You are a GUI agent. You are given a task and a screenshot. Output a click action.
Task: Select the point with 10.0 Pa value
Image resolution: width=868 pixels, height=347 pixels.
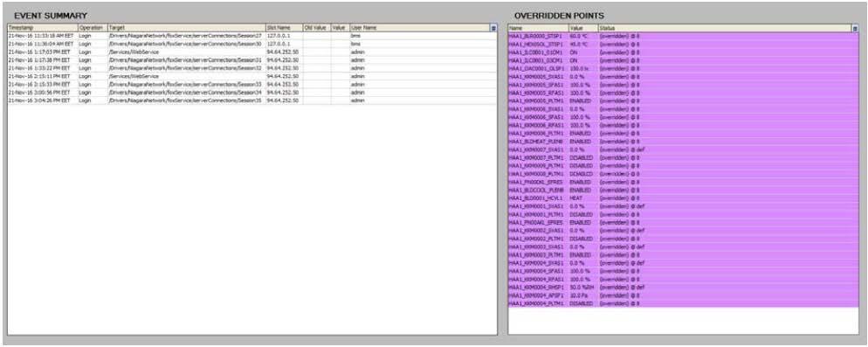click(684, 295)
